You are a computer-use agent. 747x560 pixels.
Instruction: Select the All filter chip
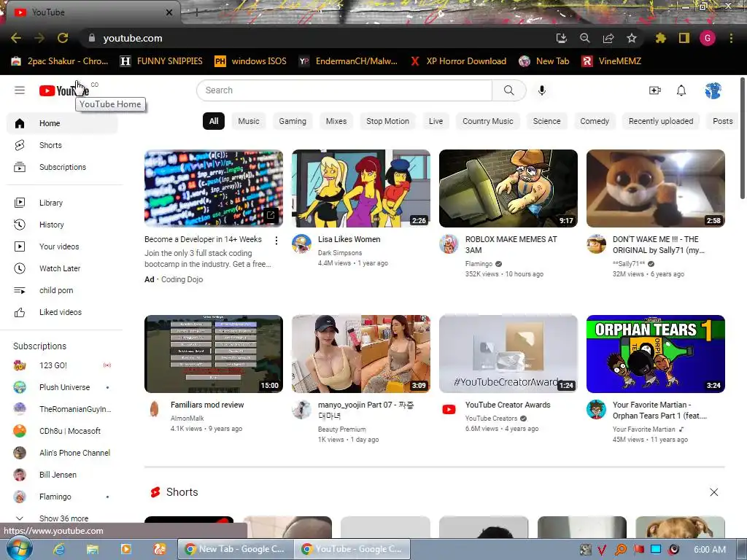[214, 121]
